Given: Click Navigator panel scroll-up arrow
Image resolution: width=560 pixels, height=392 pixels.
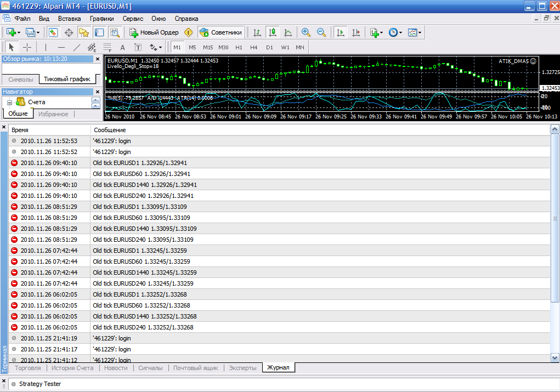Looking at the screenshot, I should 96,100.
